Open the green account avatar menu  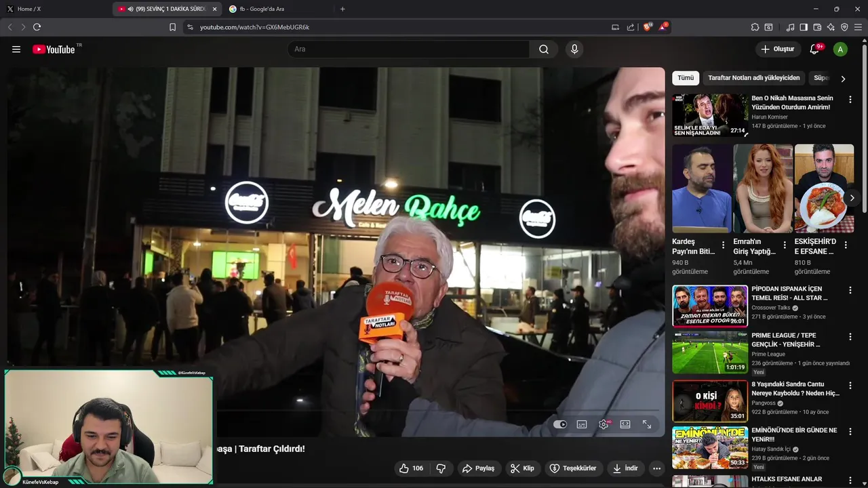tap(840, 49)
